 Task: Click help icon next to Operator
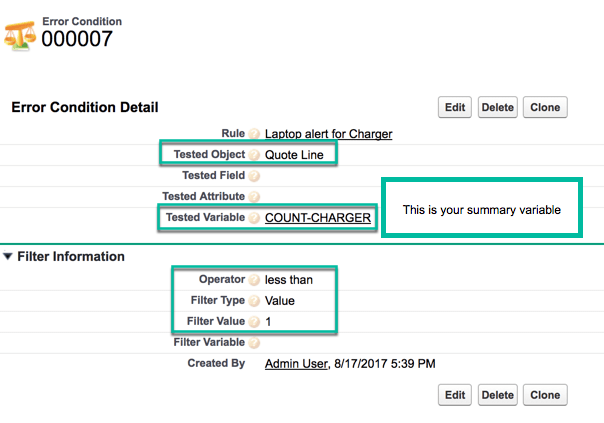pos(255,280)
